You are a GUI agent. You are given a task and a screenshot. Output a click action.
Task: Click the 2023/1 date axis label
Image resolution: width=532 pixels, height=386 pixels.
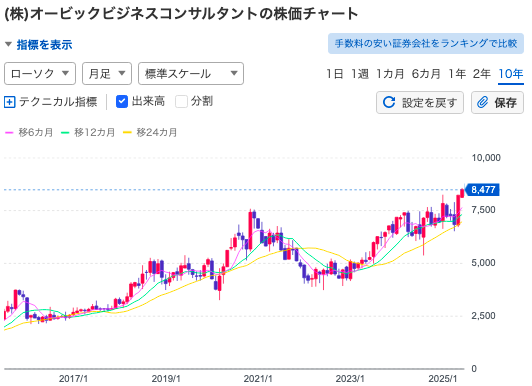click(x=350, y=379)
